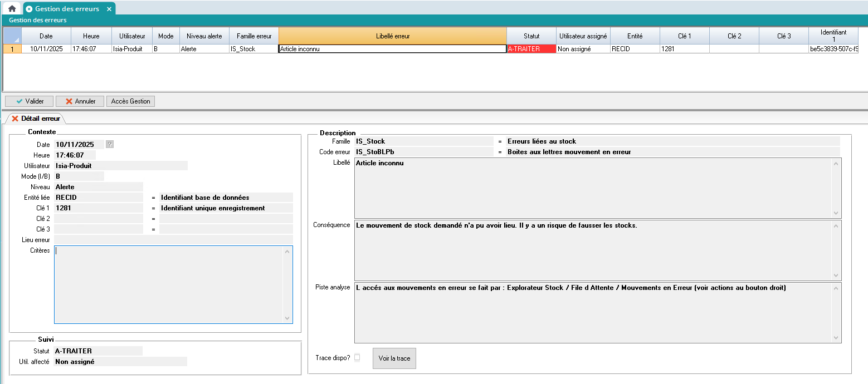
Task: Open Accès Gestion
Action: coord(130,101)
